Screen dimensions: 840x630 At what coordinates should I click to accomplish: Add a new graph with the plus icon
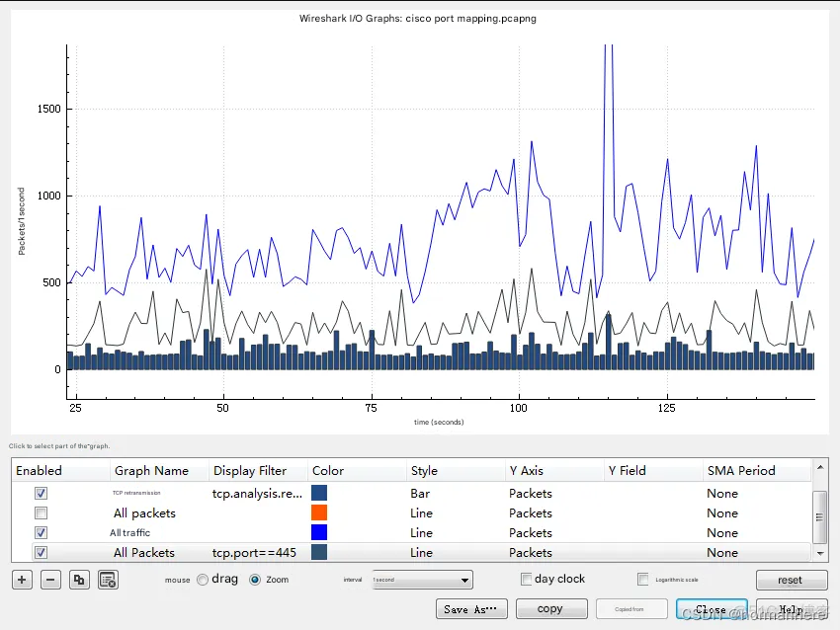click(22, 580)
